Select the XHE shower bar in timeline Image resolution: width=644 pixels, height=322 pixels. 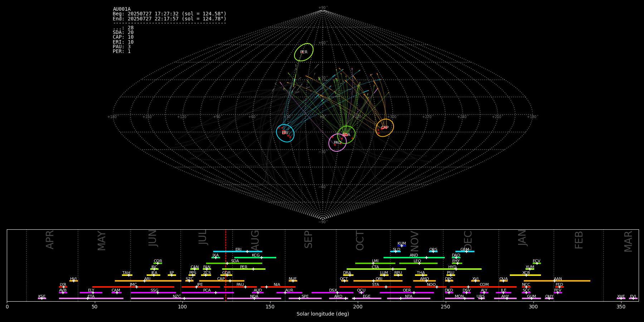pyautogui.click(x=621, y=298)
